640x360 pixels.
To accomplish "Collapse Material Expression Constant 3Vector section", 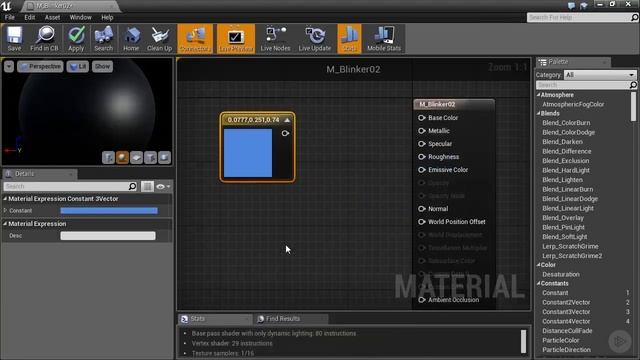I will coord(5,198).
